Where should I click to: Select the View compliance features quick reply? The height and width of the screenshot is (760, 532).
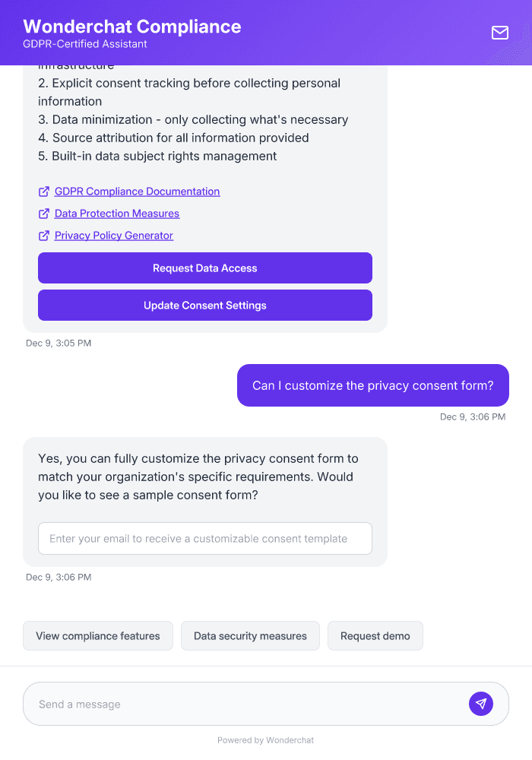(97, 635)
